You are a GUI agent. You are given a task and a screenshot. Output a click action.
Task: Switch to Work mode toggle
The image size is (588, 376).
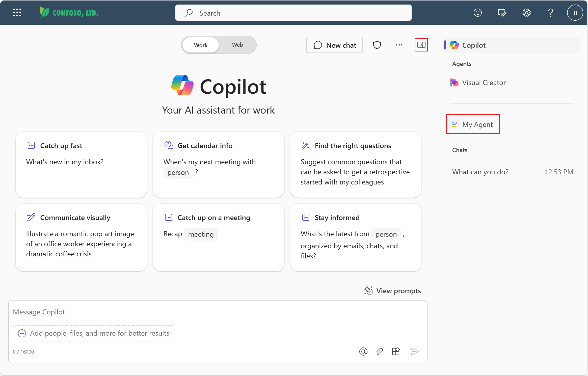click(x=201, y=45)
